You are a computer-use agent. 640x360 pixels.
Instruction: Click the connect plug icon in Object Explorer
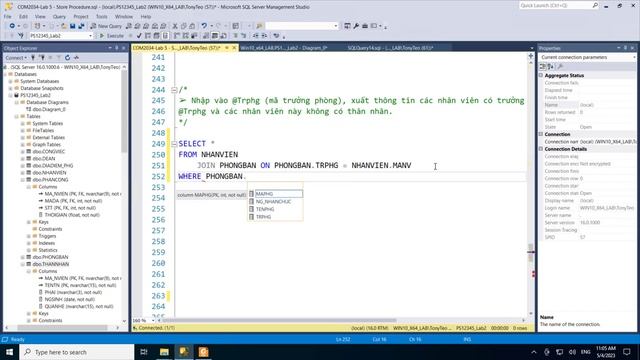click(33, 58)
